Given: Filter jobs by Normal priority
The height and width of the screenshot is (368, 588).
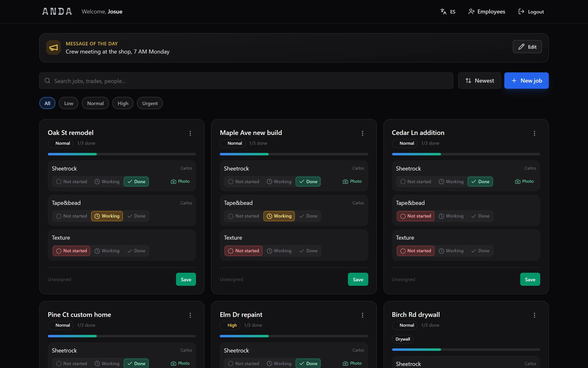Looking at the screenshot, I should [x=95, y=103].
